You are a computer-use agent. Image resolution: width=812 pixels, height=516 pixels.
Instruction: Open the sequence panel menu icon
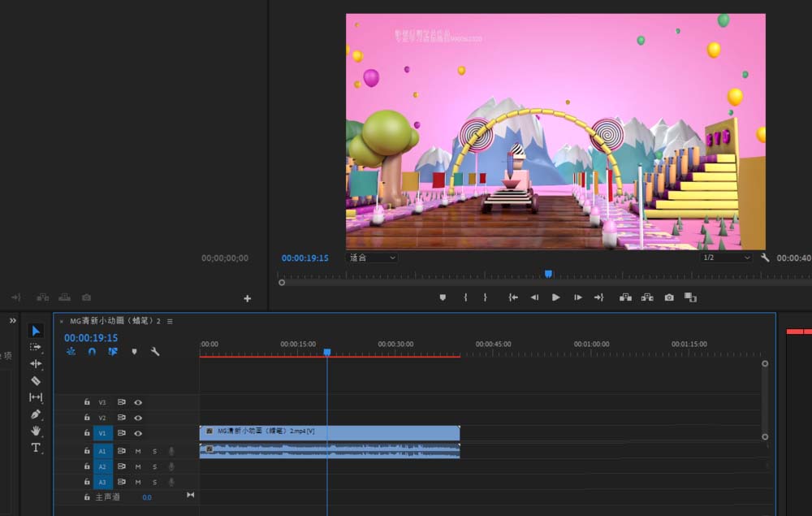pyautogui.click(x=170, y=321)
